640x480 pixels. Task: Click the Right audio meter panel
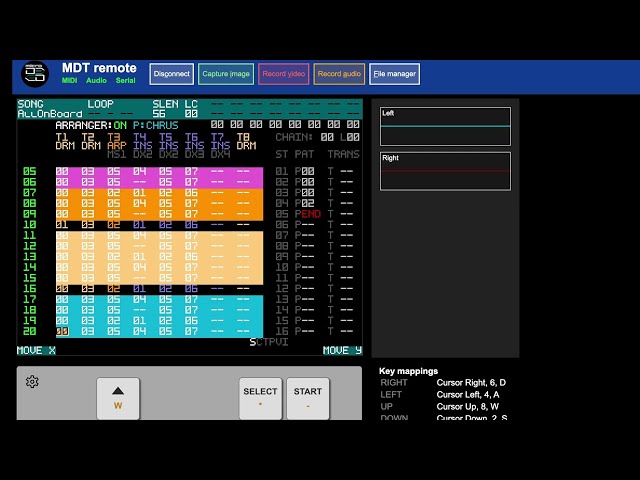445,171
